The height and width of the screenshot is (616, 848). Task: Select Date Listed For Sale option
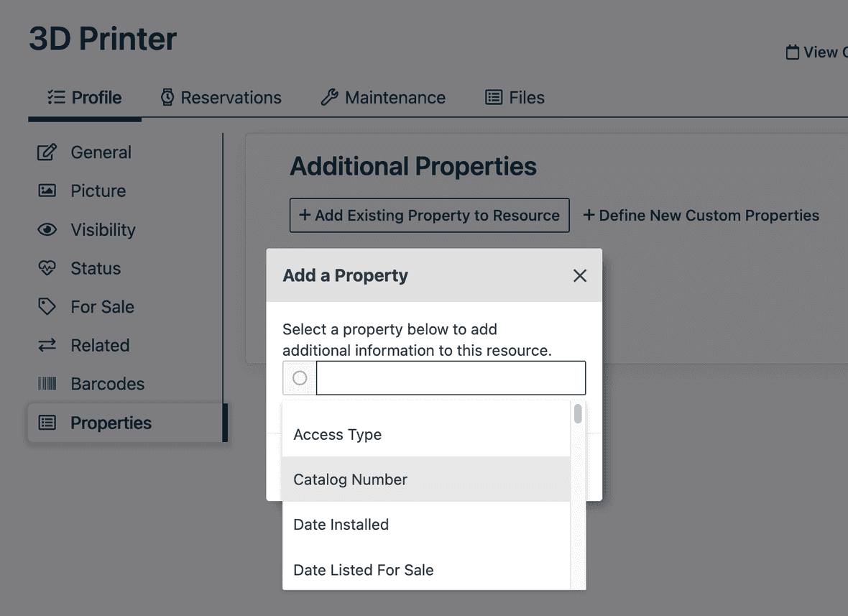363,570
